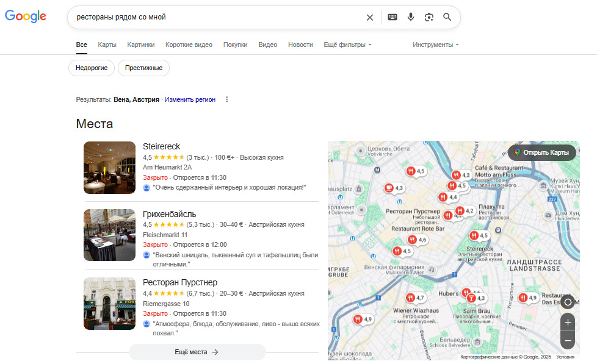Open the Видео tab

coord(267,45)
